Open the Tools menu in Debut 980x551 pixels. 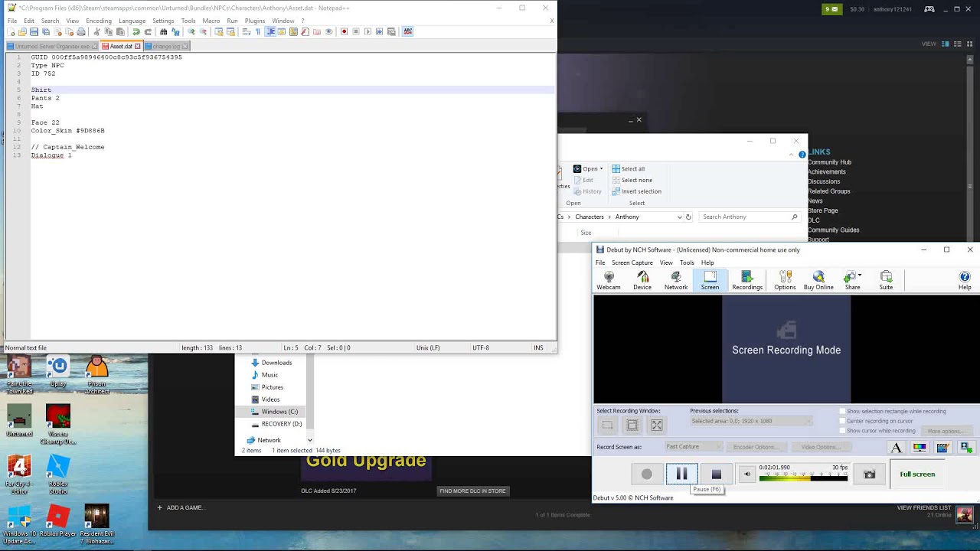point(687,262)
